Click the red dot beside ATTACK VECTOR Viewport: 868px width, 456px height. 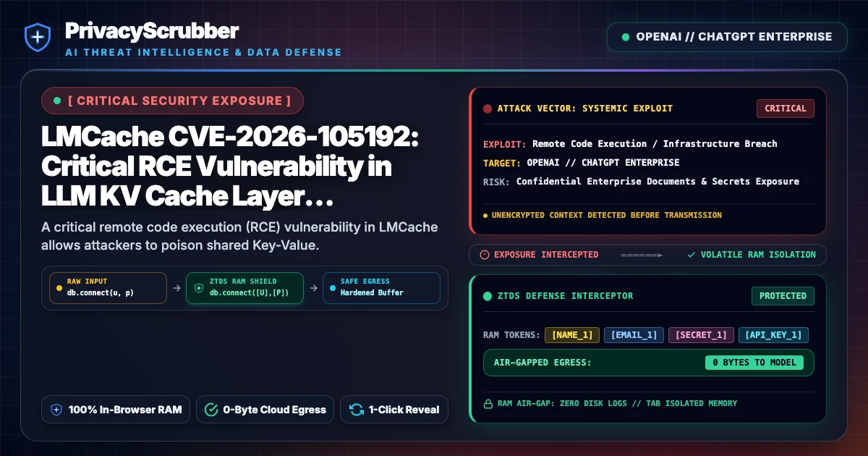click(x=487, y=109)
